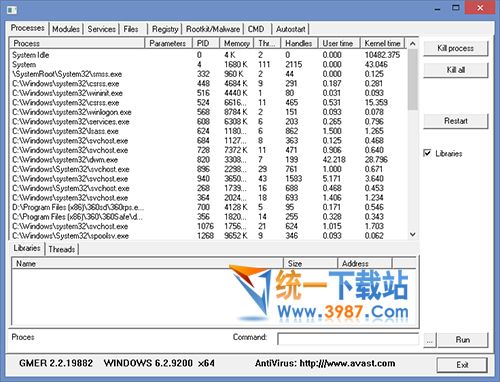
Task: Switch to the Rootkit/Malware tab
Action: pos(213,29)
